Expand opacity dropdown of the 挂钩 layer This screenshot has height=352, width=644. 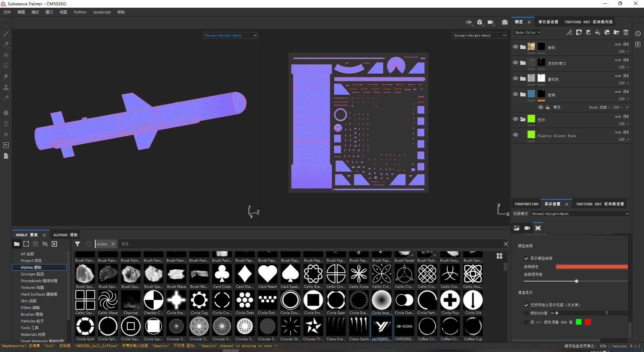click(624, 51)
